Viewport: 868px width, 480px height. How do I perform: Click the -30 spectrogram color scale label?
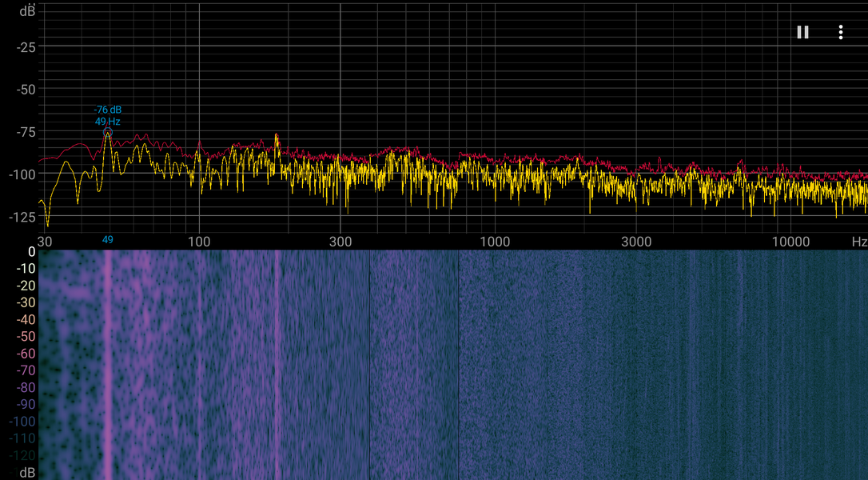[x=26, y=302]
